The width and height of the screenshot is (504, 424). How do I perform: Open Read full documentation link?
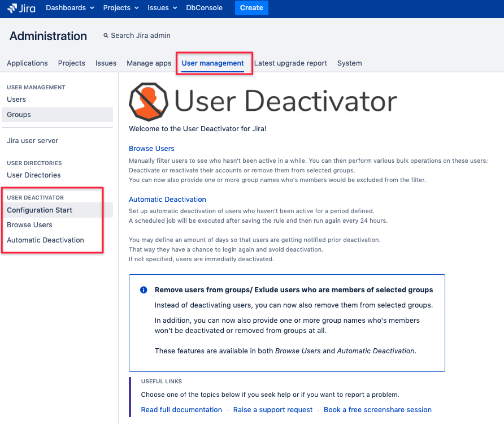[x=181, y=409]
